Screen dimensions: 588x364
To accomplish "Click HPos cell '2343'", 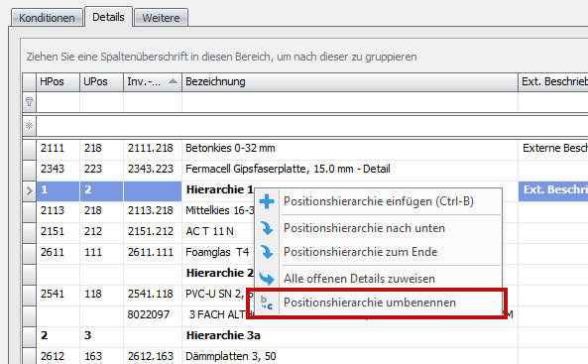I will (x=58, y=170).
